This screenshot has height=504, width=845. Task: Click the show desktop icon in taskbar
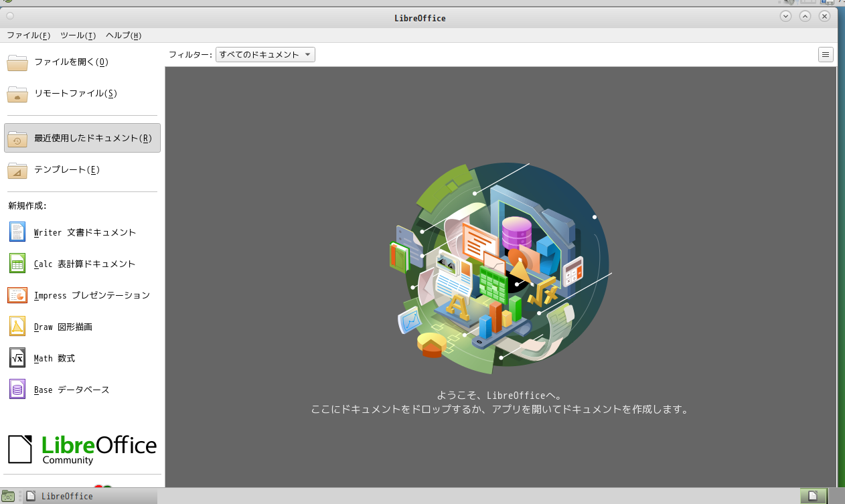point(8,496)
